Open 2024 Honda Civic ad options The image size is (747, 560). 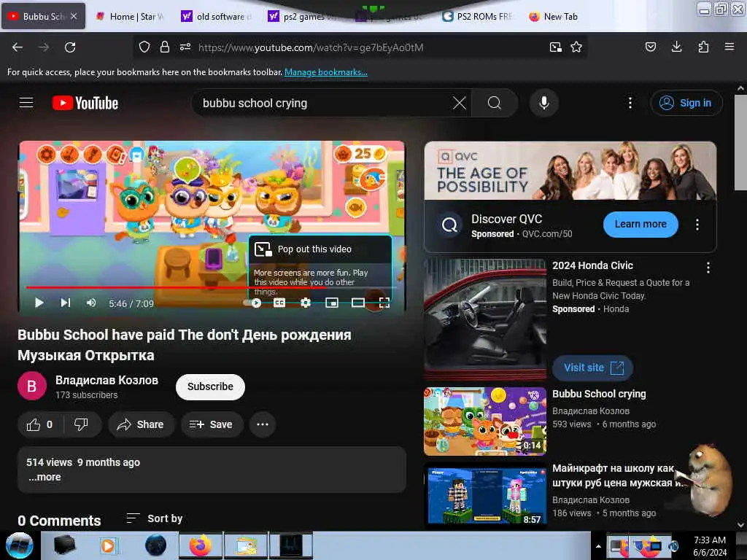pos(708,268)
